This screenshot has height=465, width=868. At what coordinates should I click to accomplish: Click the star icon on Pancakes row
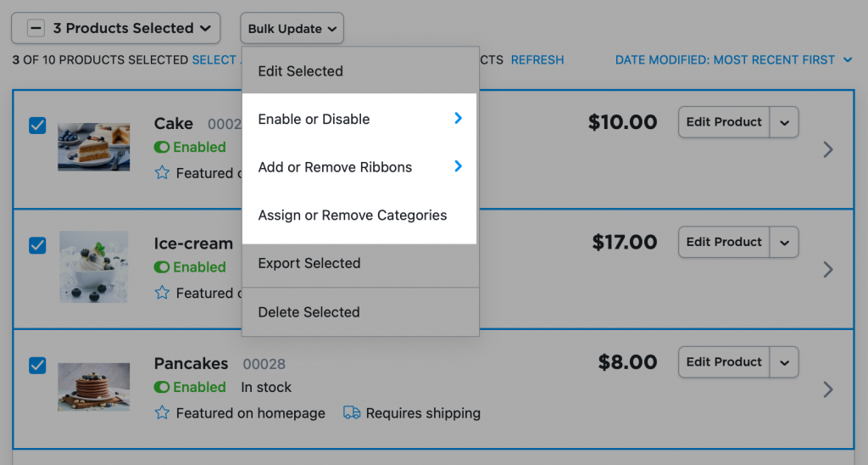pyautogui.click(x=162, y=413)
